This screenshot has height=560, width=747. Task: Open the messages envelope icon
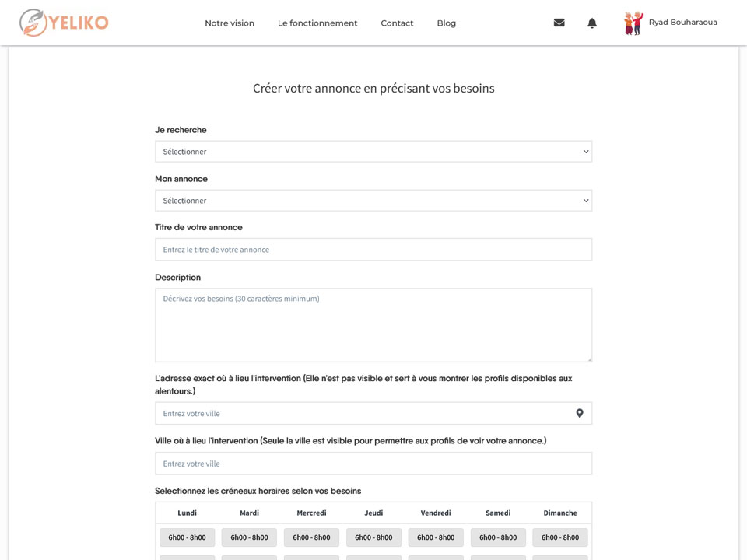click(559, 23)
